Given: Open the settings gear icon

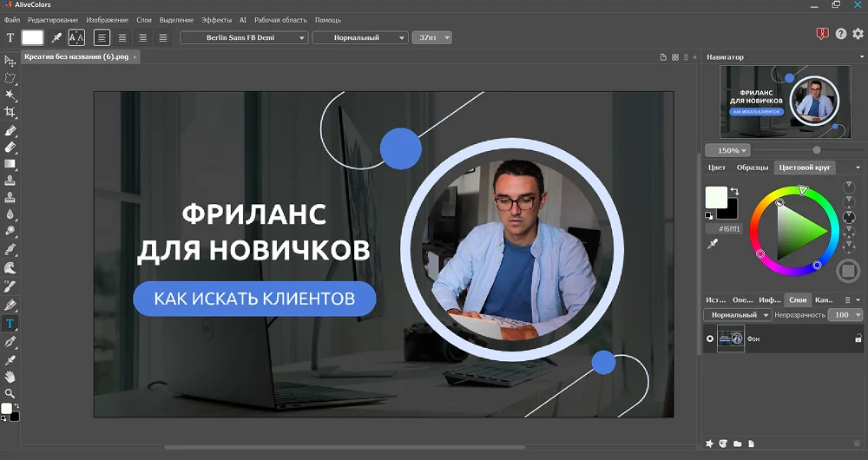Looking at the screenshot, I should click(858, 34).
